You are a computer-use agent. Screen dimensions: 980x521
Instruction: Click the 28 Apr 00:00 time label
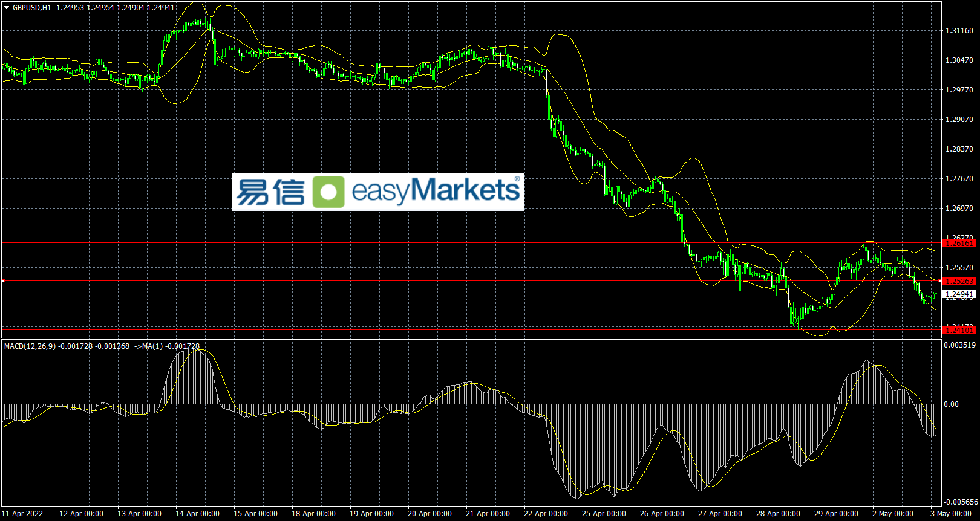(x=778, y=514)
